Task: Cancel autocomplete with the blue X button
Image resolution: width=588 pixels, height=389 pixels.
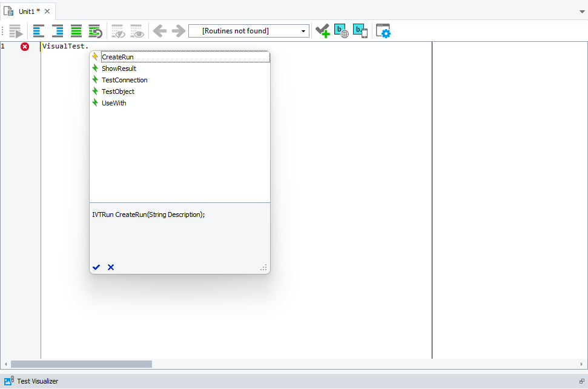Action: tap(111, 267)
